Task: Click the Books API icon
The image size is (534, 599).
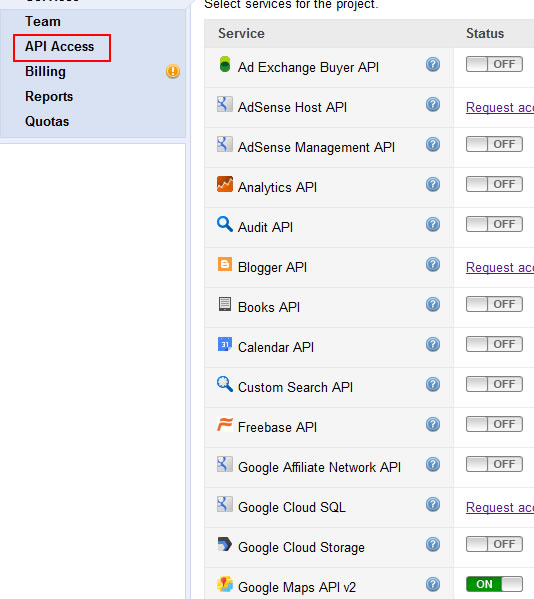Action: click(225, 304)
